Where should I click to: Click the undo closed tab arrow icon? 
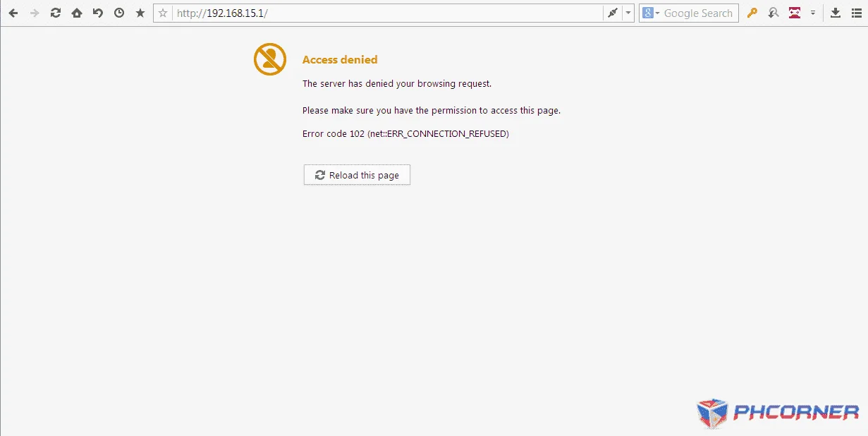[x=98, y=13]
